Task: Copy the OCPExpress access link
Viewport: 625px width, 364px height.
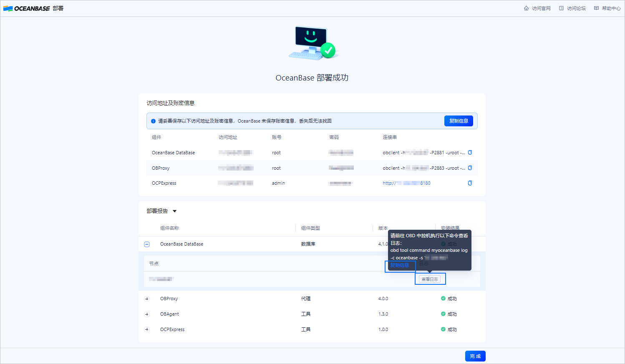Action: [470, 183]
